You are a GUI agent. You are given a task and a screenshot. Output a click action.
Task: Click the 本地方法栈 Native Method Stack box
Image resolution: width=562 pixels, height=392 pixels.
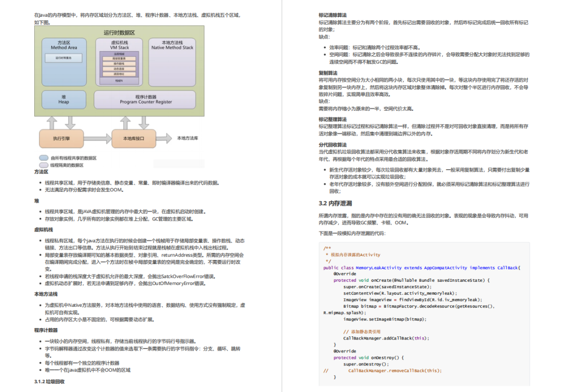[172, 62]
